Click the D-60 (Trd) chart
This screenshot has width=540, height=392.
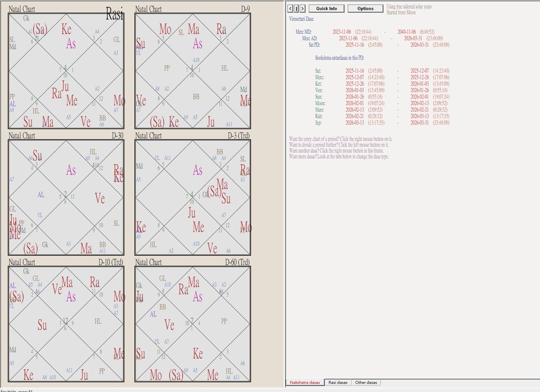click(x=193, y=324)
